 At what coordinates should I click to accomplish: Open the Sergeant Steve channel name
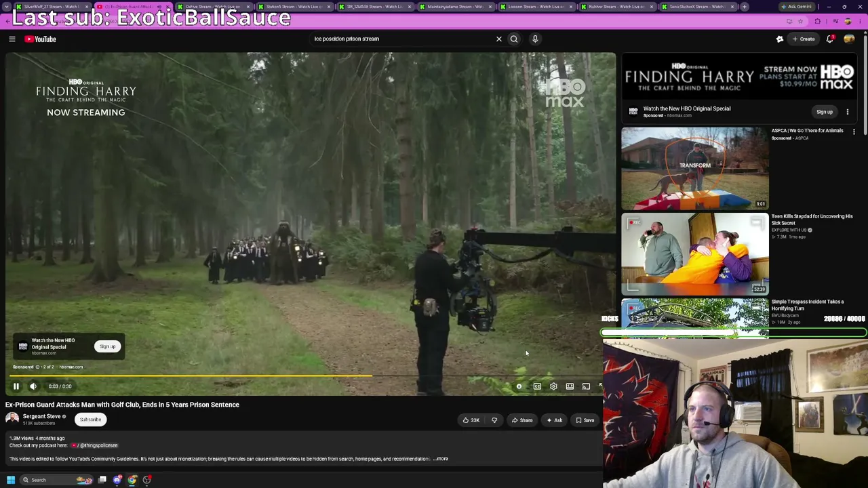tap(42, 416)
